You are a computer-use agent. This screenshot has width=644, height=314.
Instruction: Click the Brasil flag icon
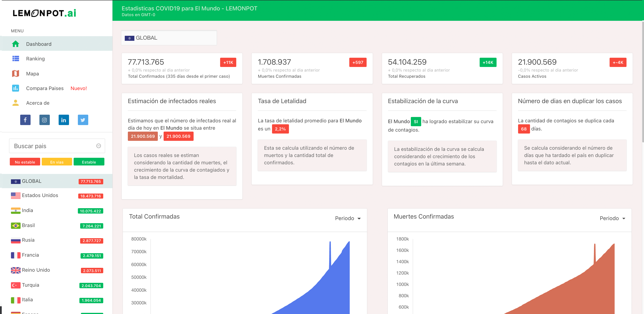point(16,225)
